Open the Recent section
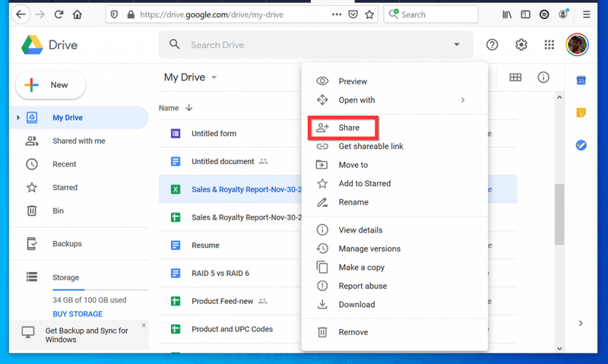The image size is (608, 364). 79,164
